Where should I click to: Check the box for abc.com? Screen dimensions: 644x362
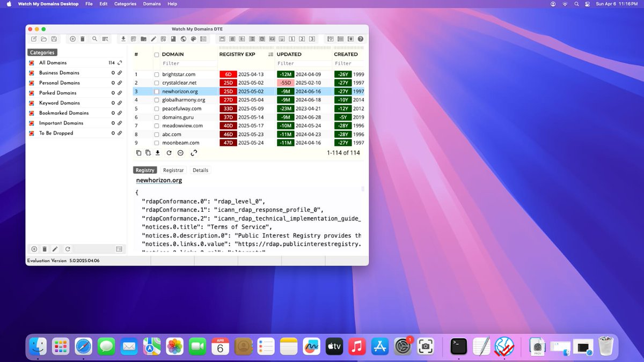point(157,135)
